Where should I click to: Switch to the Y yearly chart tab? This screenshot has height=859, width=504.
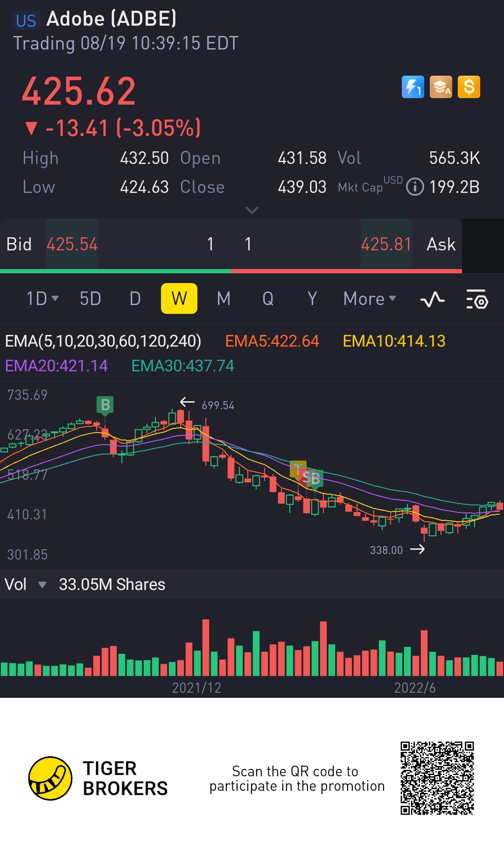click(312, 298)
